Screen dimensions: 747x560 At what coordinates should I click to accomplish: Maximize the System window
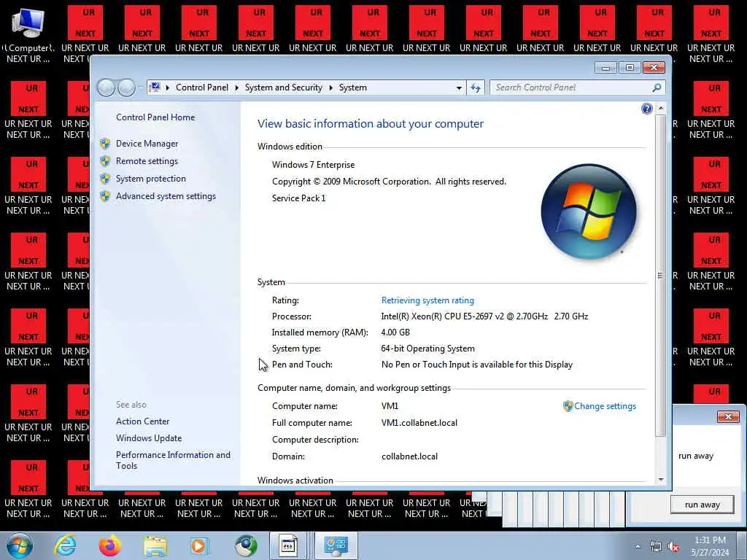pyautogui.click(x=630, y=68)
